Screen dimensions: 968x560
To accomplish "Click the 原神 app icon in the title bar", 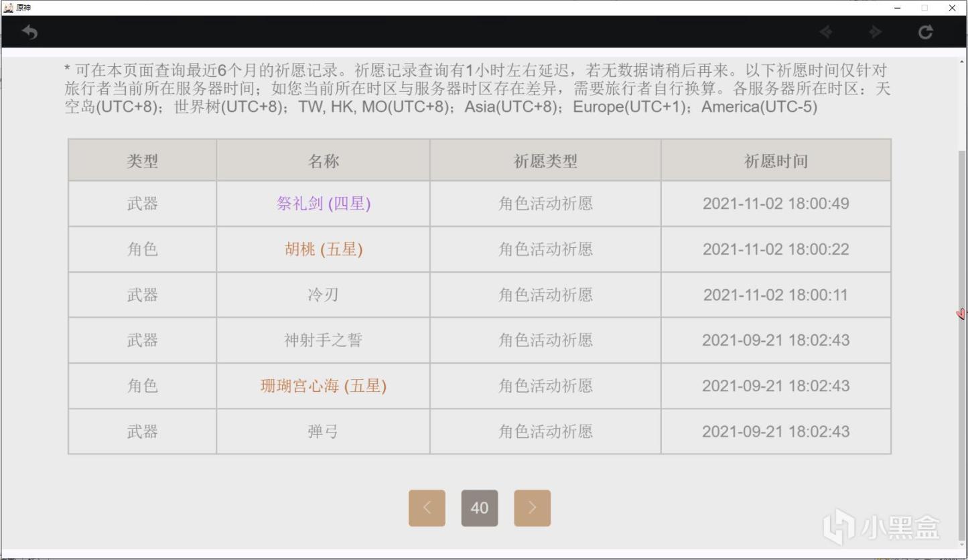I will (x=9, y=7).
